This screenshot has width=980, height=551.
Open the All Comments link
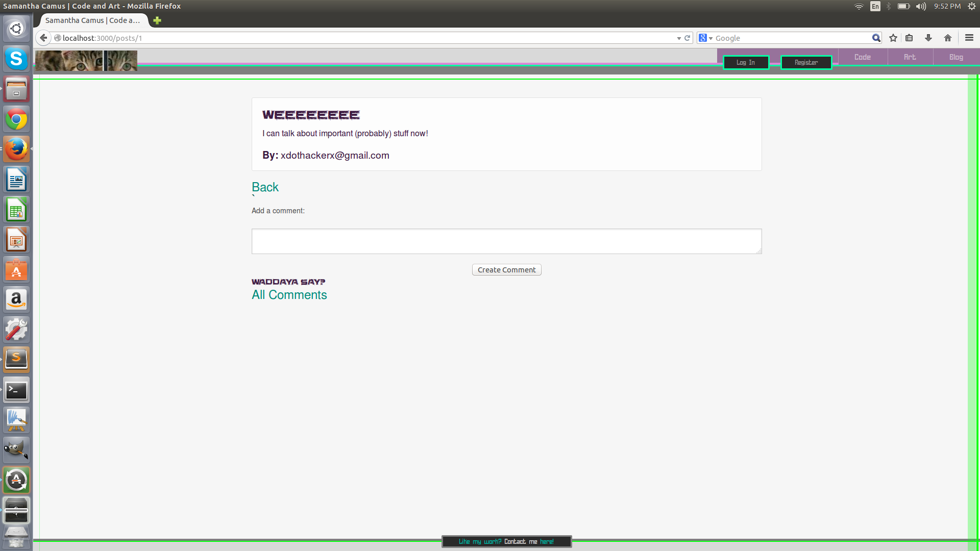[x=289, y=295]
